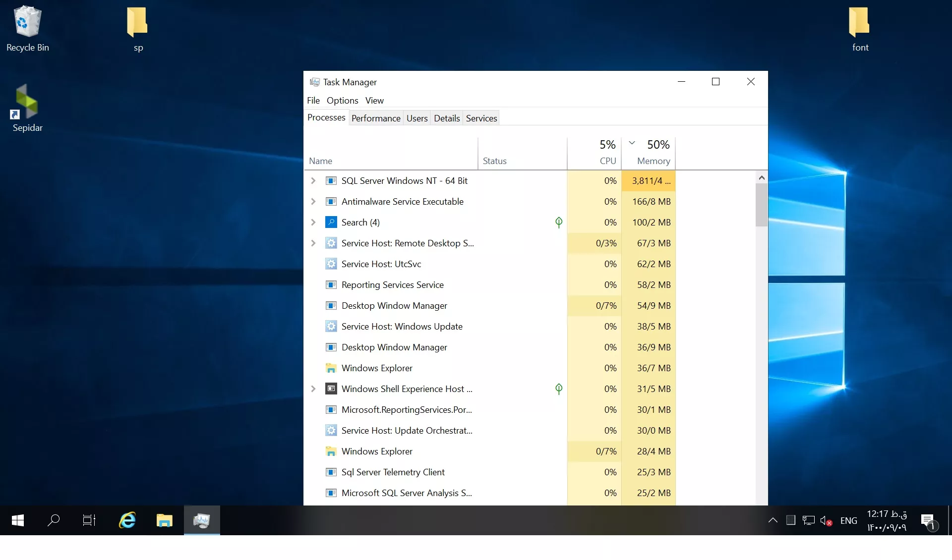This screenshot has width=952, height=560.
Task: Show hidden tray icons chevron
Action: click(773, 520)
